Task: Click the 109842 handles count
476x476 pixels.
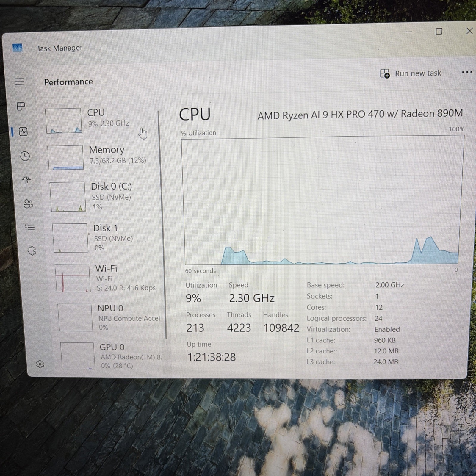Action: [281, 328]
